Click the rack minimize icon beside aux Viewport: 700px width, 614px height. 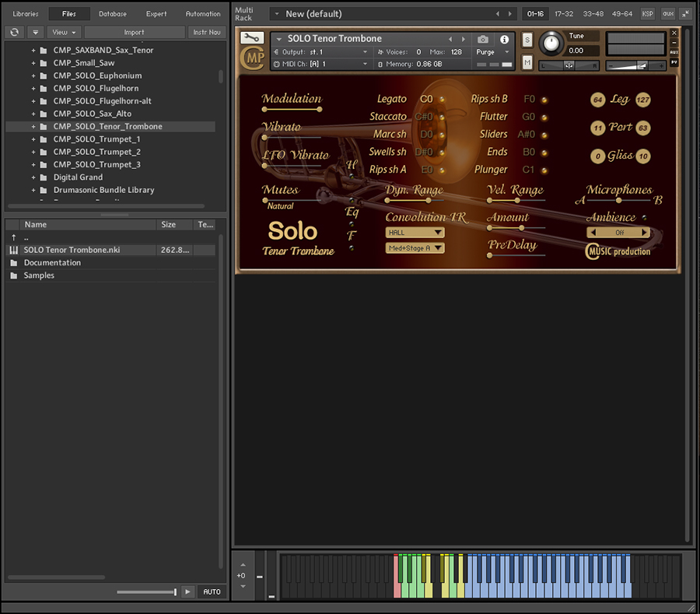click(x=684, y=14)
